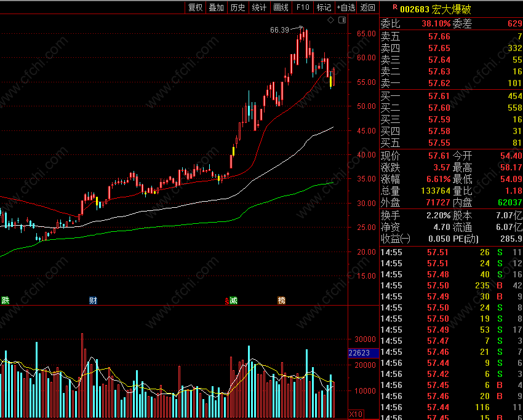Select the 57.47 trade with volume 7

click(x=451, y=341)
